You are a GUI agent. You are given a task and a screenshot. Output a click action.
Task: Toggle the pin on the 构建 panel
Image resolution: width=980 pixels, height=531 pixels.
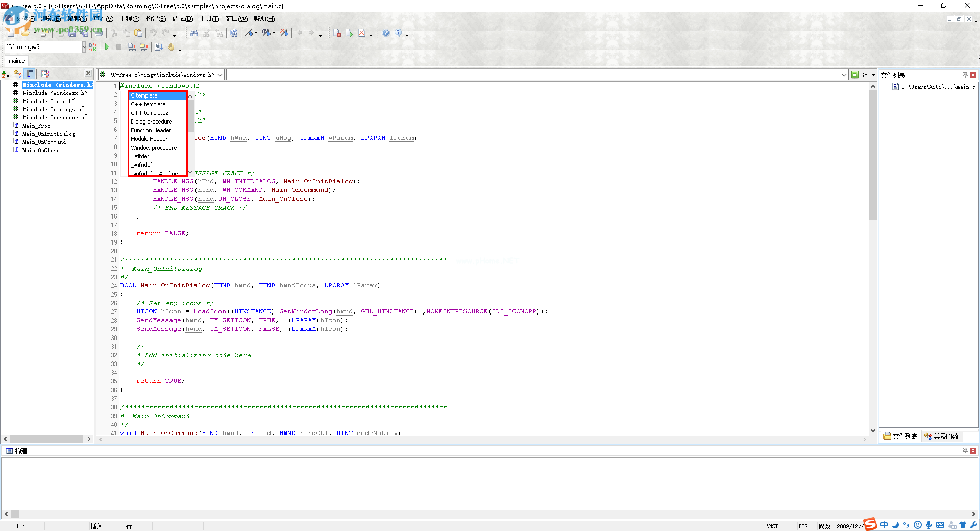pos(965,451)
